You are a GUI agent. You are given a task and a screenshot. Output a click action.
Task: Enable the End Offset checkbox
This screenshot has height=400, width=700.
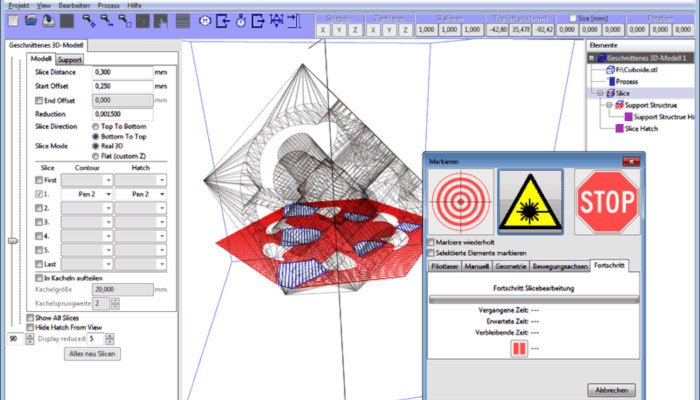(x=39, y=101)
